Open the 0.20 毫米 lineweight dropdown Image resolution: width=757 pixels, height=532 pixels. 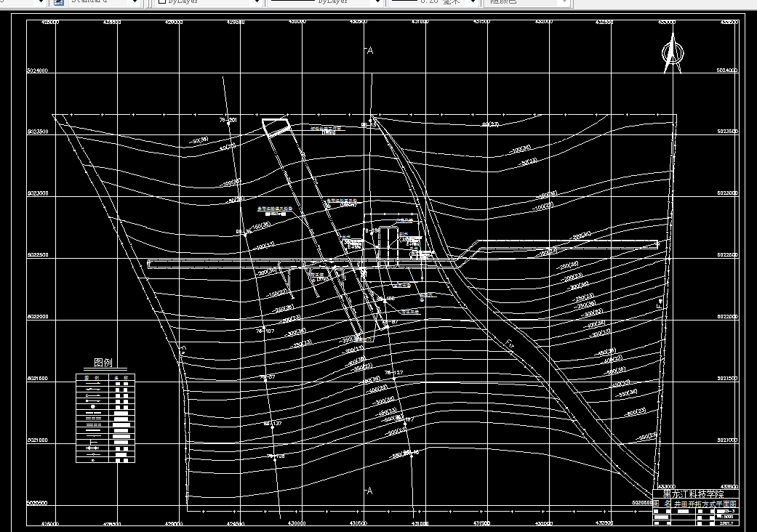tap(433, 2)
